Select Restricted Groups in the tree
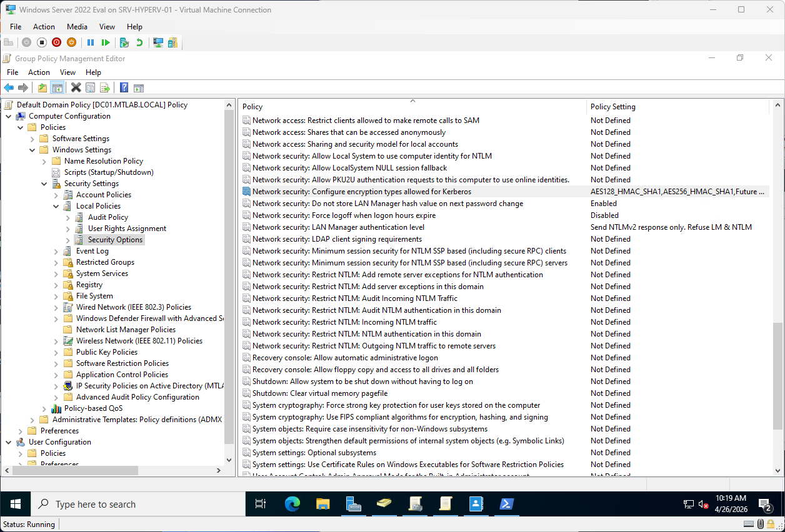Viewport: 785px width, 532px height. click(105, 262)
